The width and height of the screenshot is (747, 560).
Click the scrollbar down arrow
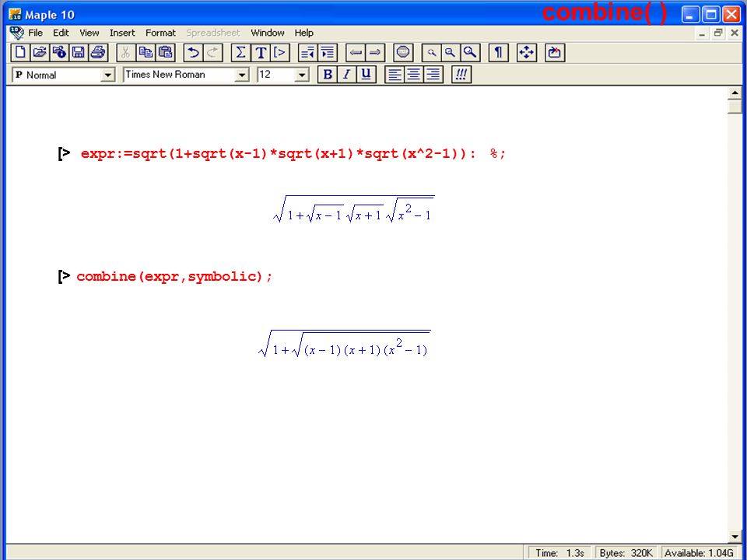(x=735, y=537)
